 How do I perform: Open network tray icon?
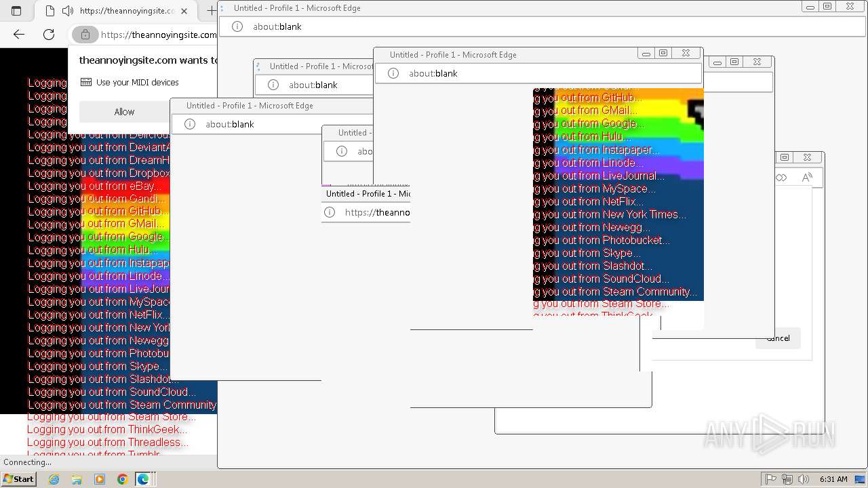pos(787,479)
